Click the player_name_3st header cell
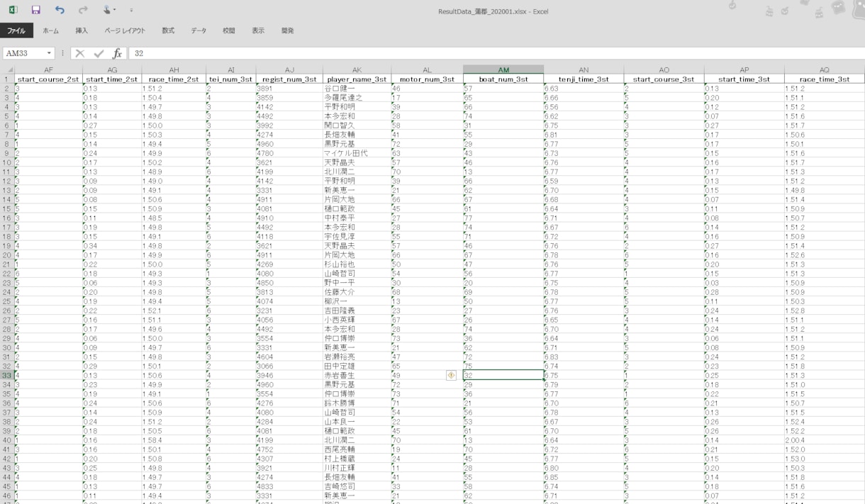The height and width of the screenshot is (504, 865). coord(357,79)
